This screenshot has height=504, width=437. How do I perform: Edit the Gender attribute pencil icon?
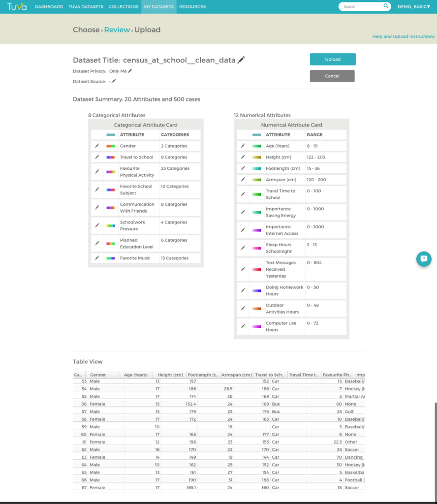[97, 146]
